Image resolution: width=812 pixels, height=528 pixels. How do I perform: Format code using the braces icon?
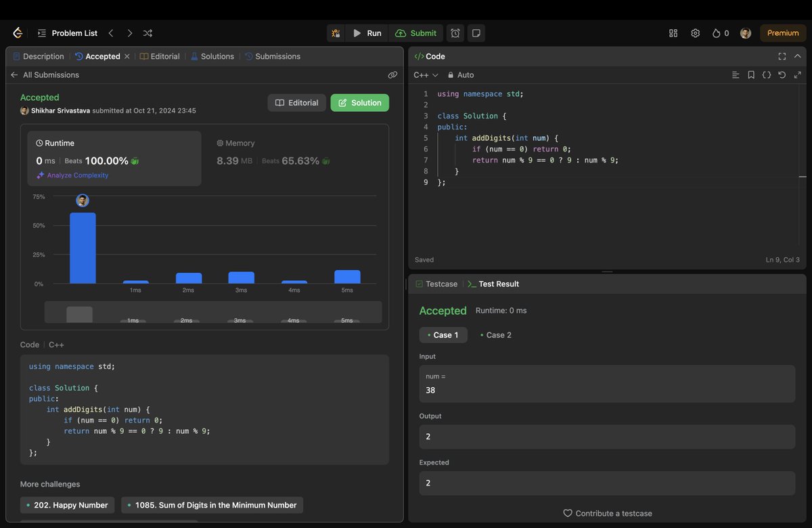(767, 75)
